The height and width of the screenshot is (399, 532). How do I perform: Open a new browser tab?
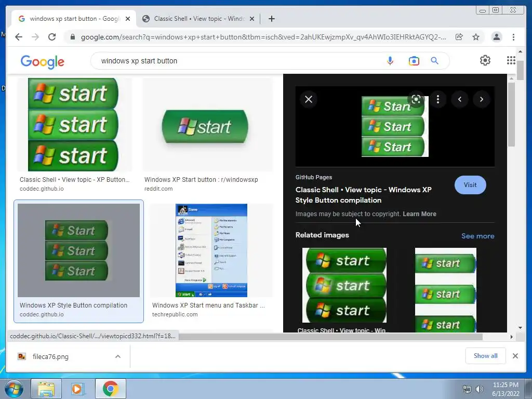271,19
